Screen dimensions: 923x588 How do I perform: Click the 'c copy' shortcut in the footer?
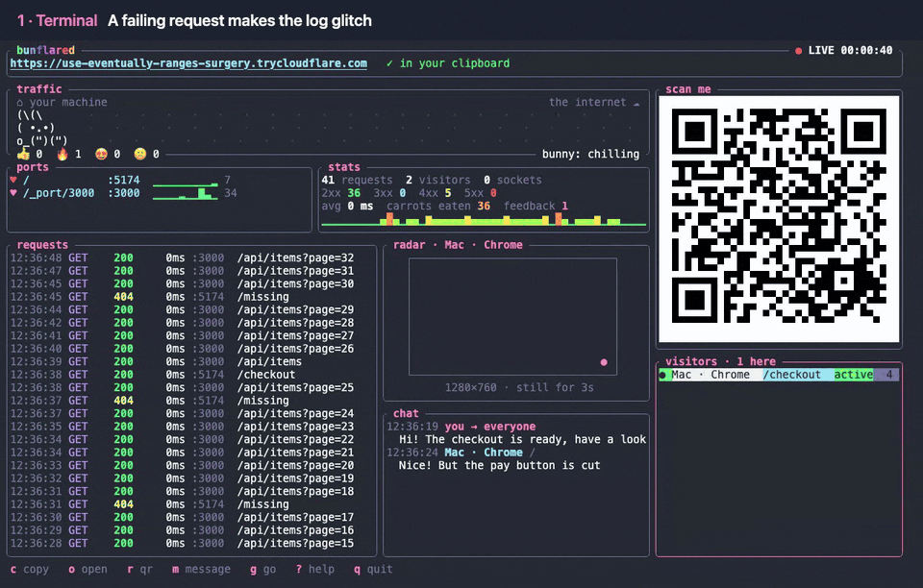[30, 569]
